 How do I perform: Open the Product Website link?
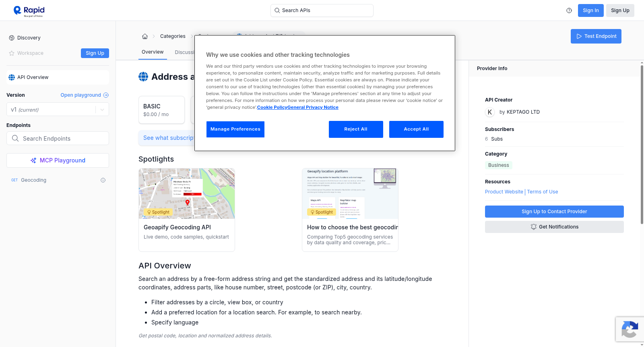(504, 192)
